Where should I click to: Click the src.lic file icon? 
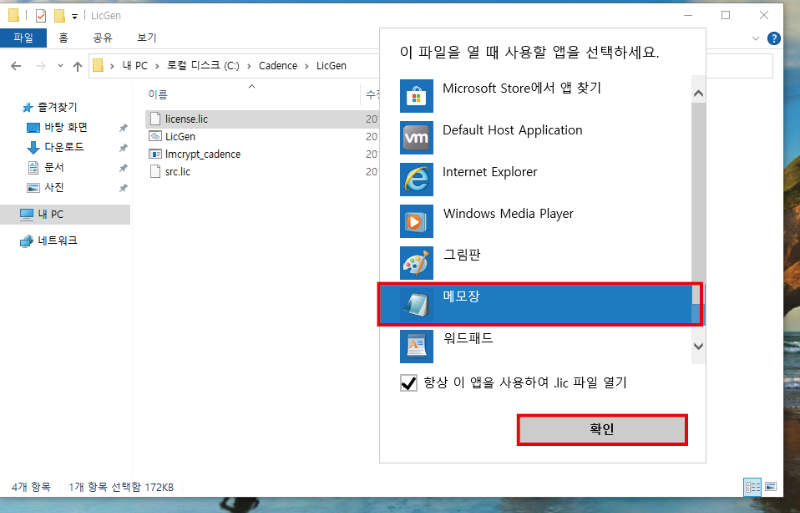coord(155,172)
